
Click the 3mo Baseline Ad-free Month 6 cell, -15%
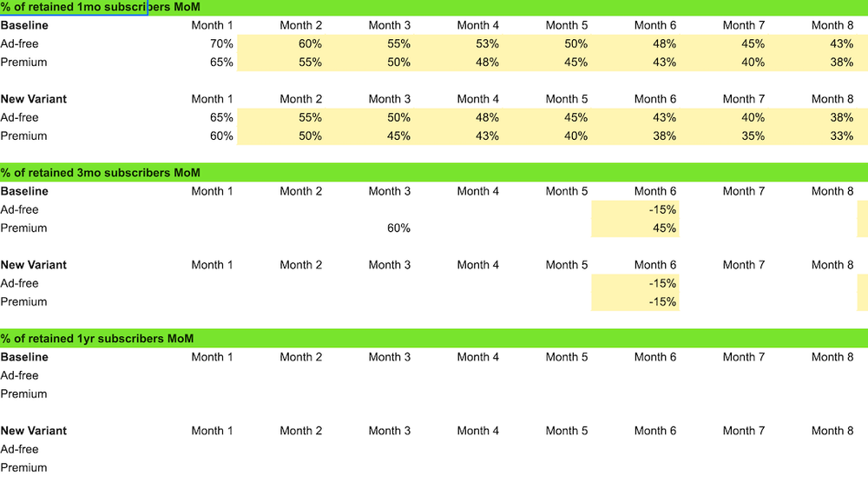[635, 210]
